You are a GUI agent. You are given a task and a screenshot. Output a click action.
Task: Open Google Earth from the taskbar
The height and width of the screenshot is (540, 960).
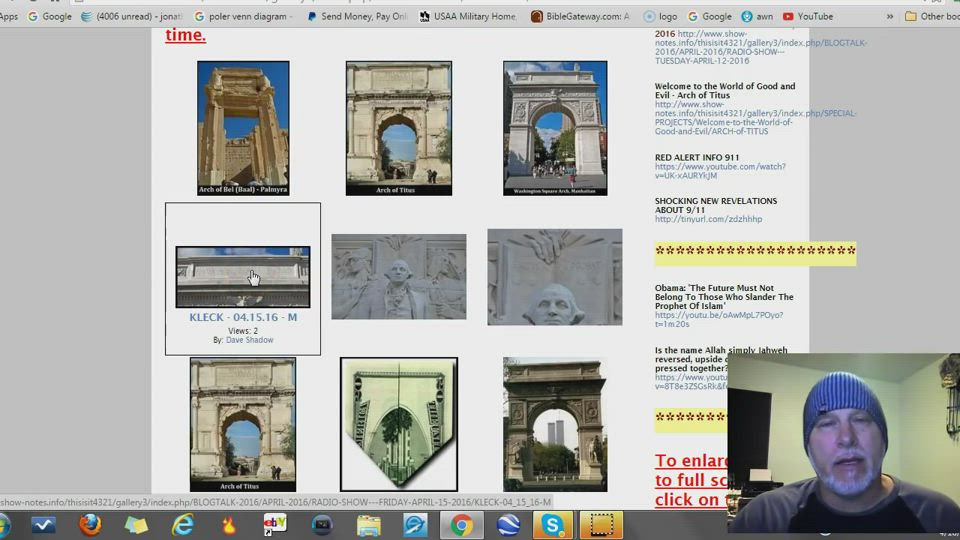point(508,525)
